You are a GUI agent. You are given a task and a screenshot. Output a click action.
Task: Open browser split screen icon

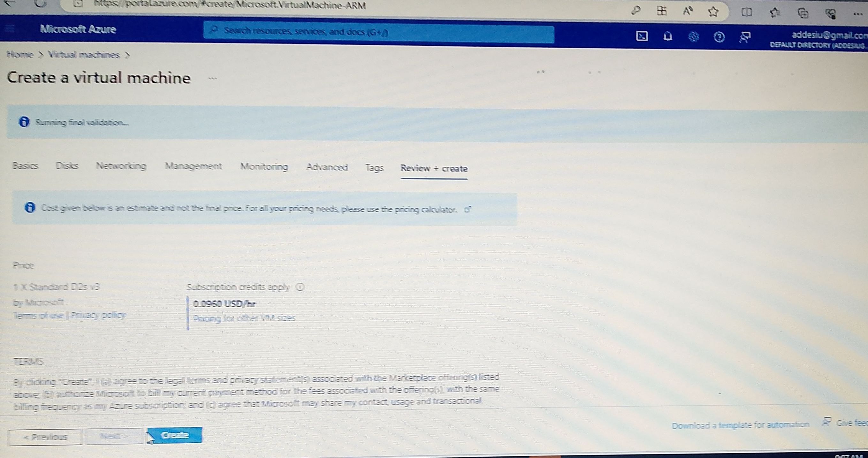(747, 13)
